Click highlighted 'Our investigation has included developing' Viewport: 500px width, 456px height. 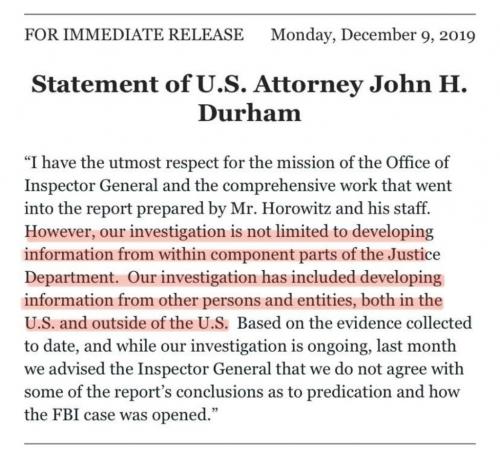click(285, 278)
